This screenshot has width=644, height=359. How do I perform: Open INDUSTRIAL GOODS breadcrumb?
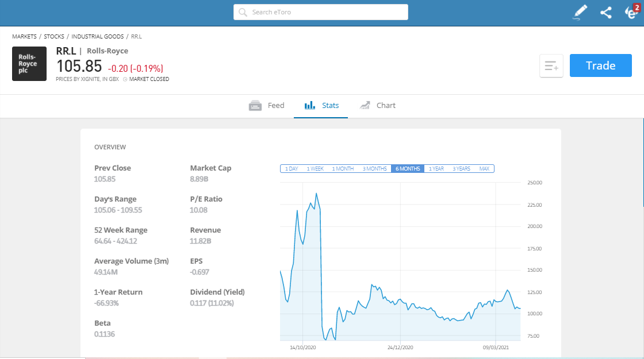pos(97,37)
